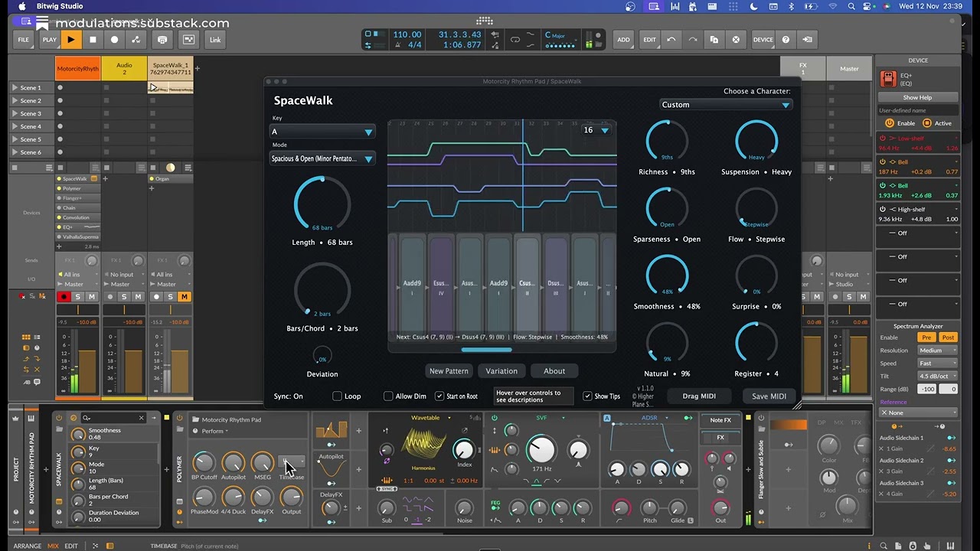Arm the global record button

(x=114, y=40)
